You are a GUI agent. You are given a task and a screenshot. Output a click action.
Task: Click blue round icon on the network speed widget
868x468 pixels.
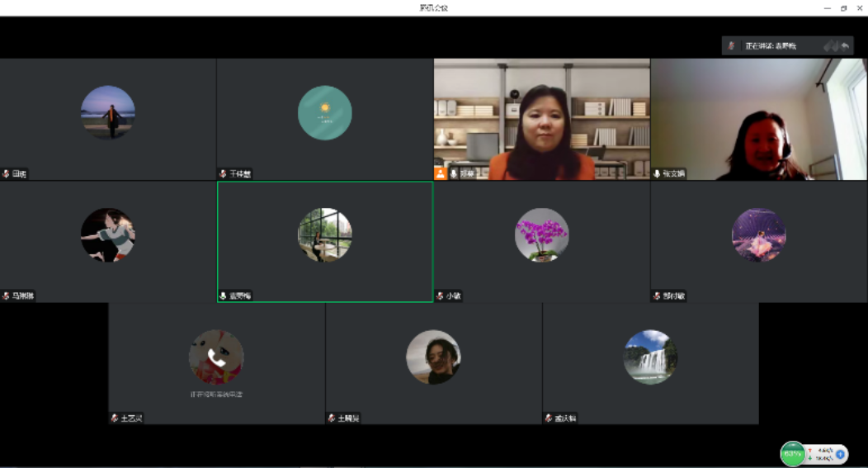(x=840, y=453)
